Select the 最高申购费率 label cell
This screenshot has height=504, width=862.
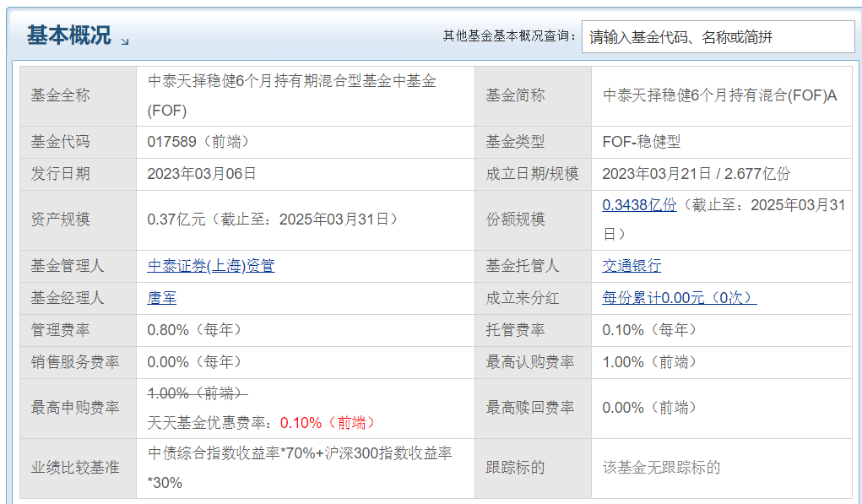point(78,409)
